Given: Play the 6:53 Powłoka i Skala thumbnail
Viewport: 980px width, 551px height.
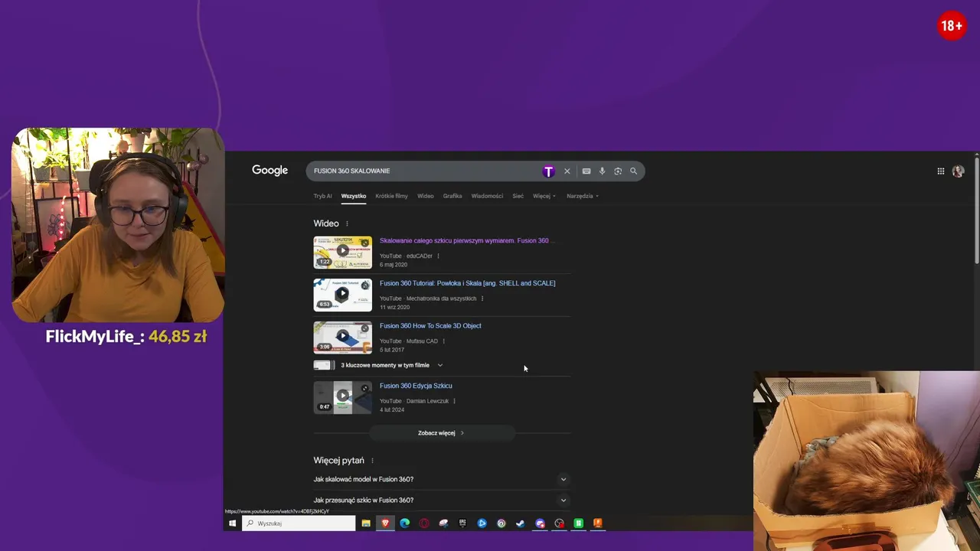Looking at the screenshot, I should pos(342,295).
